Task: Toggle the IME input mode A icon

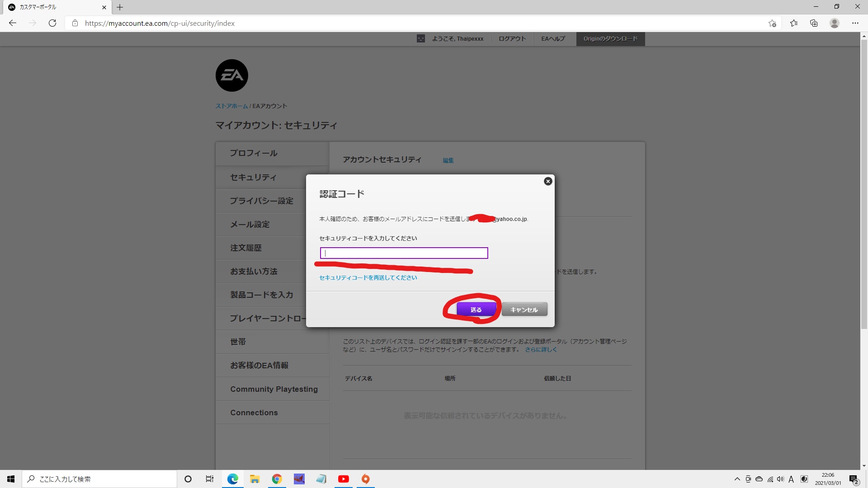Action: pos(791,479)
